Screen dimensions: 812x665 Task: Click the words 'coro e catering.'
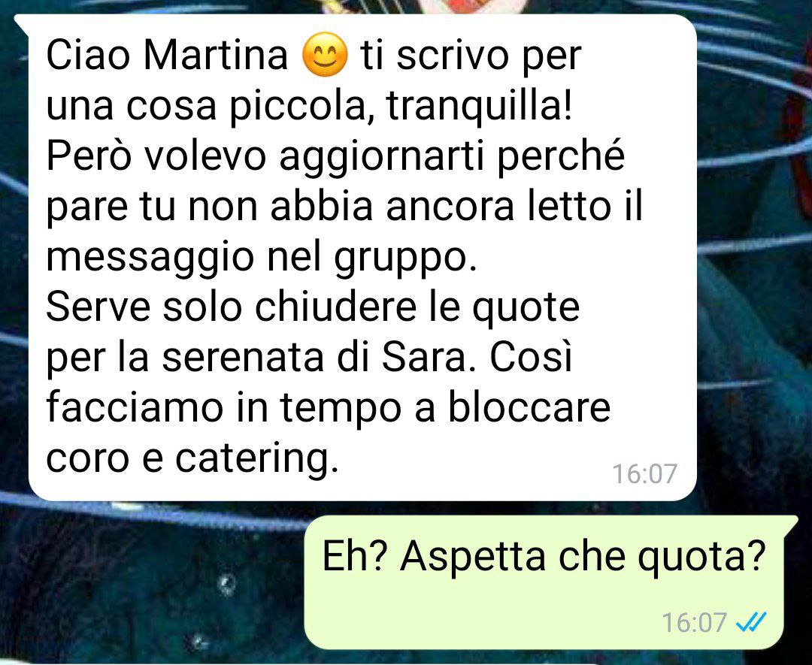192,458
